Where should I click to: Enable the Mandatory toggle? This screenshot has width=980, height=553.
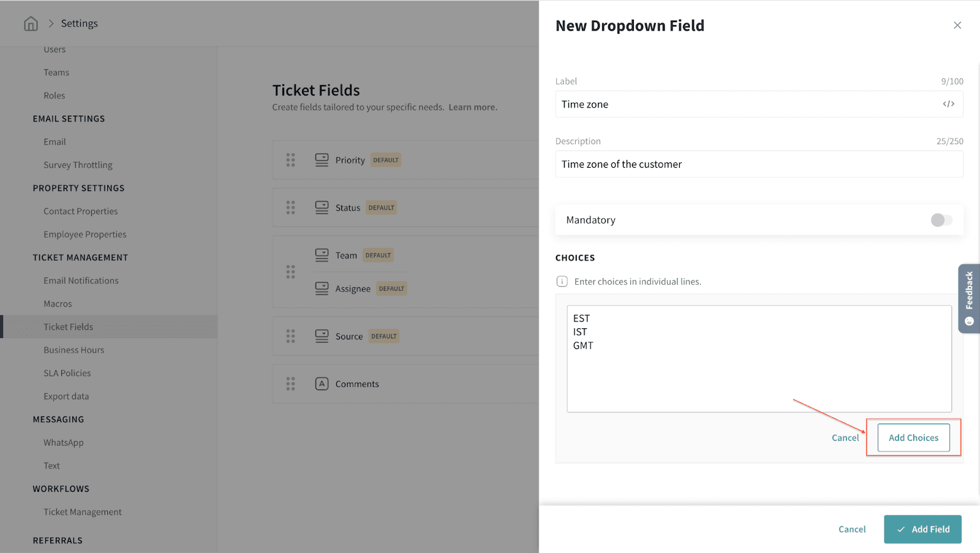pyautogui.click(x=941, y=220)
